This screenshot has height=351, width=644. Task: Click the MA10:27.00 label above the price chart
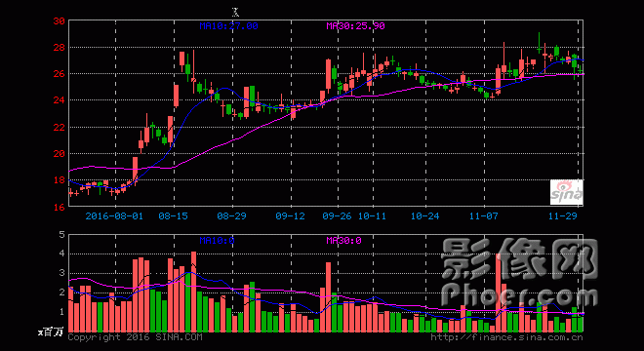(228, 26)
